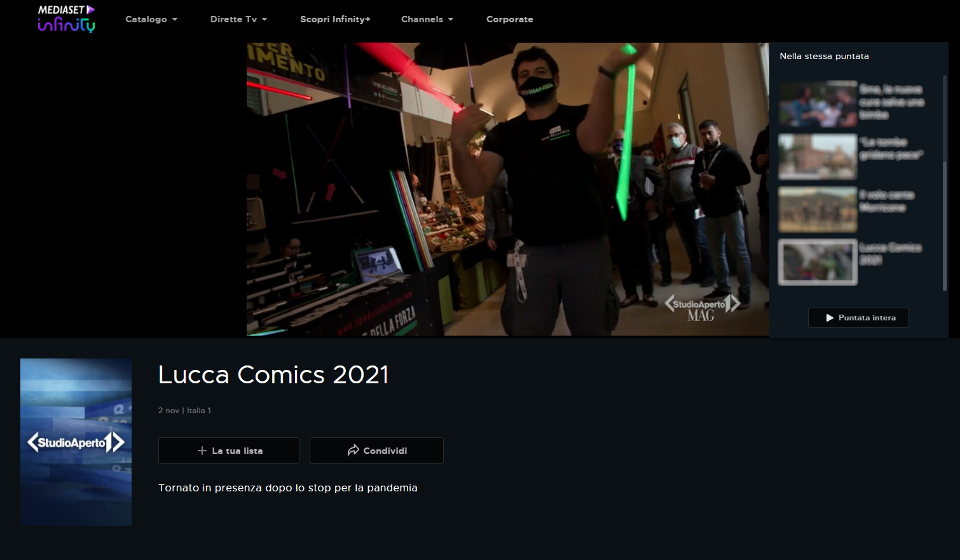Click the plus icon on La tua lista
Viewport: 960px width, 560px height.
point(202,451)
